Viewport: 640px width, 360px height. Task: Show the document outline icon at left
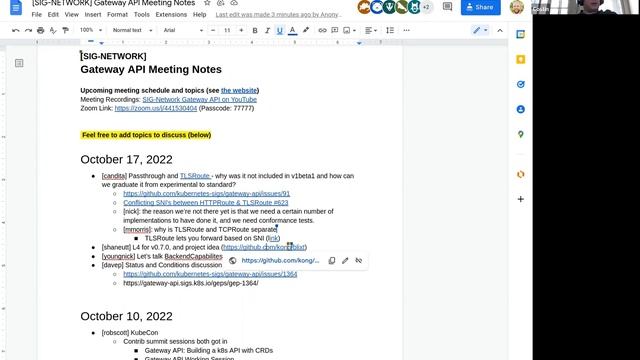pyautogui.click(x=19, y=63)
